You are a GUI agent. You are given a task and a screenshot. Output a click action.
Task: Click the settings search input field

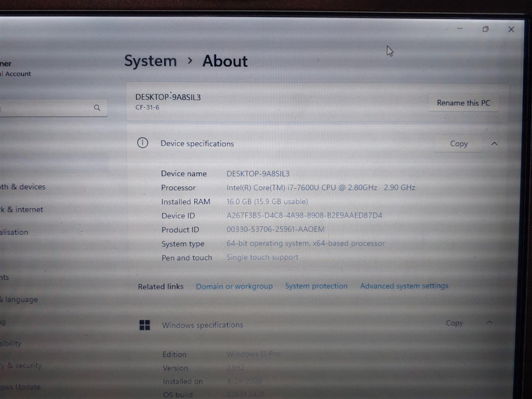(x=53, y=108)
